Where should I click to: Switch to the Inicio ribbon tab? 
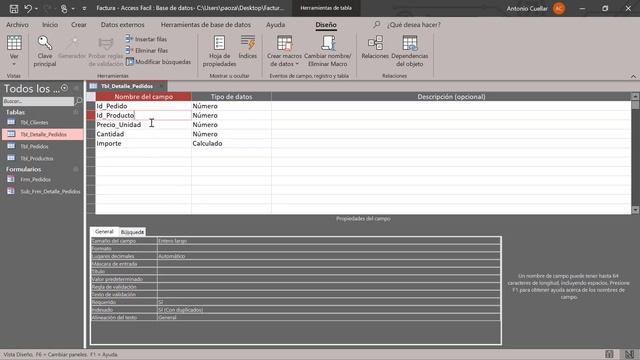[x=50, y=25]
